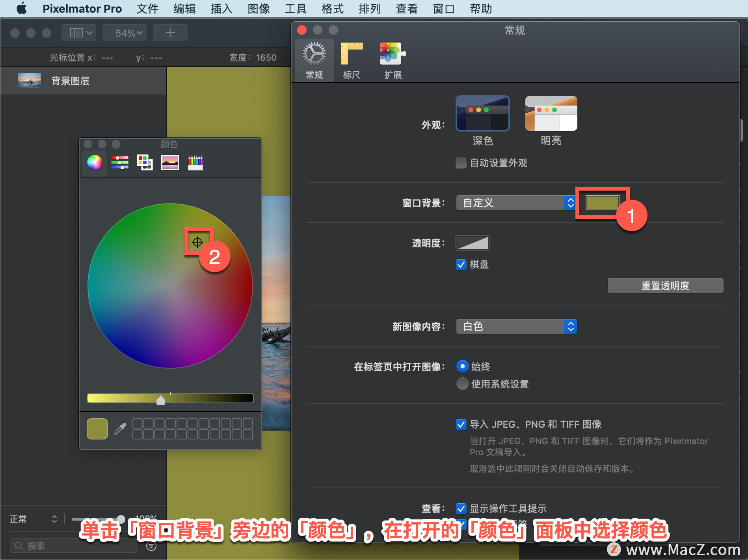Open the 插入 menu
Screen dimensions: 748x560
(x=221, y=8)
